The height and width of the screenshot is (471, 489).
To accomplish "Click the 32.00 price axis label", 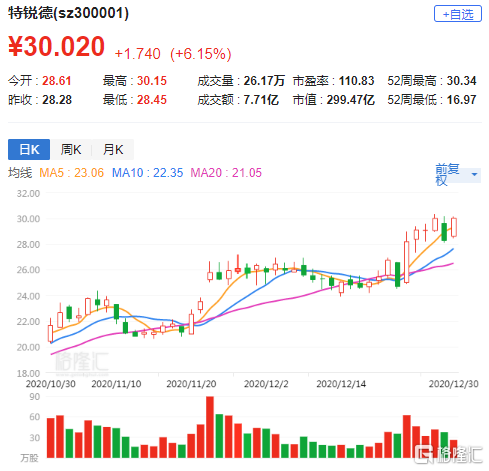I will 28,193.
